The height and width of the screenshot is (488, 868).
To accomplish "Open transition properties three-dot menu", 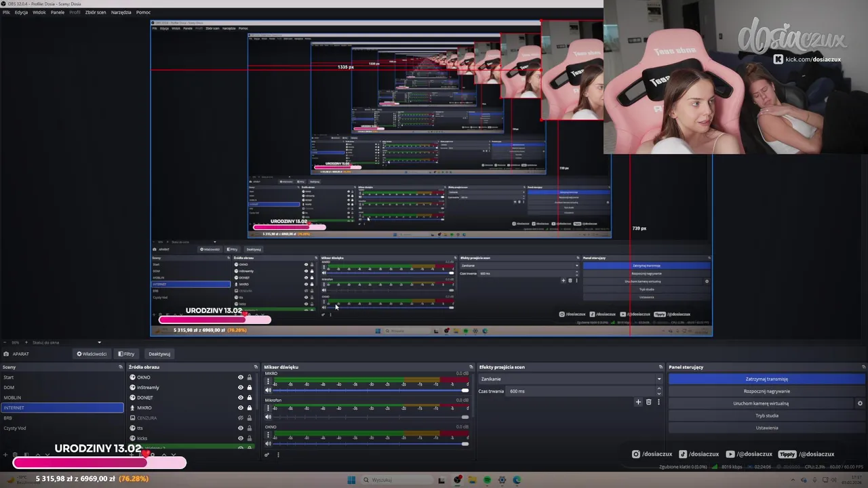I will pyautogui.click(x=658, y=402).
